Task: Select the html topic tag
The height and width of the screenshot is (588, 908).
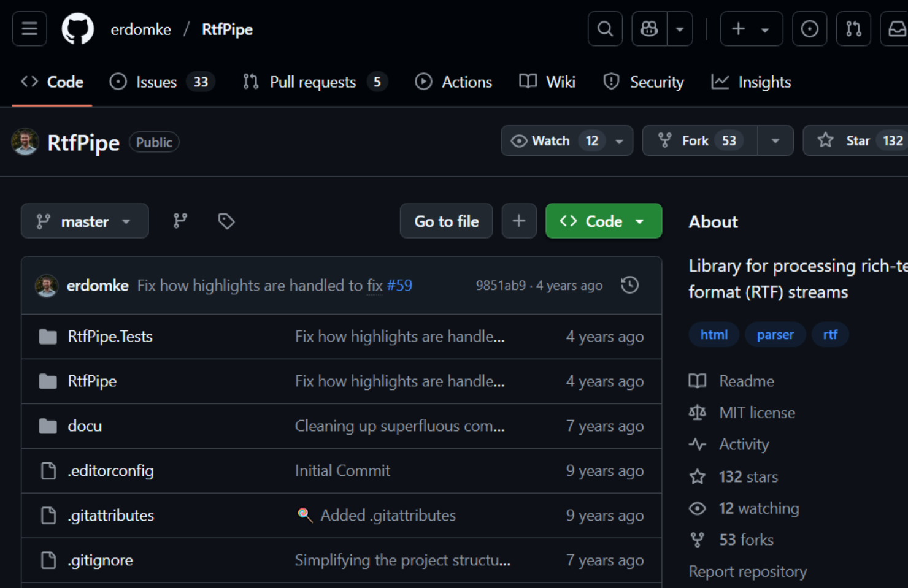Action: (x=714, y=334)
